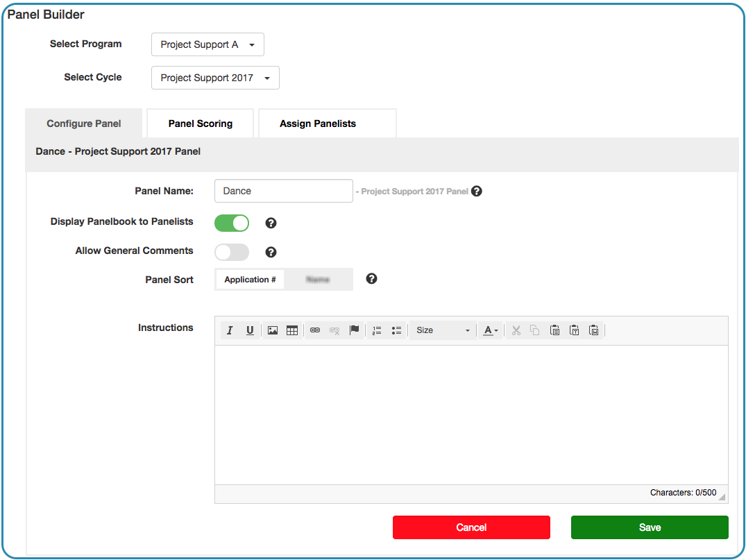The height and width of the screenshot is (560, 746).
Task: Apply underline formatting in the editor toolbar
Action: click(250, 331)
